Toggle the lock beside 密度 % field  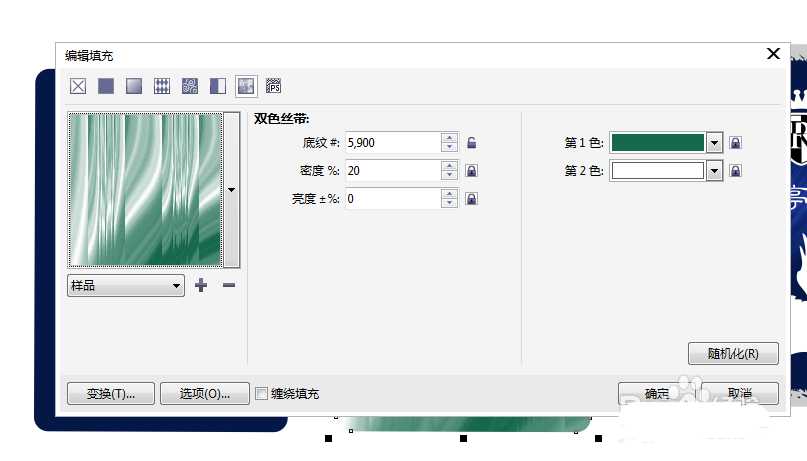coord(472,171)
